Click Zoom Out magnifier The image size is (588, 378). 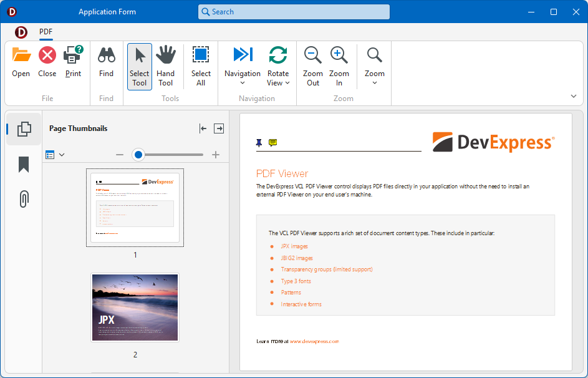313,67
